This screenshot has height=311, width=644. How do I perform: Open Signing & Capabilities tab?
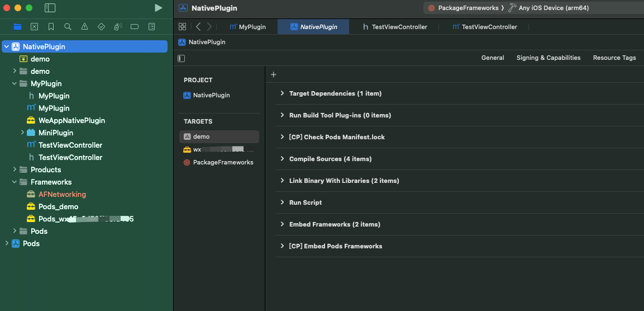pyautogui.click(x=548, y=58)
